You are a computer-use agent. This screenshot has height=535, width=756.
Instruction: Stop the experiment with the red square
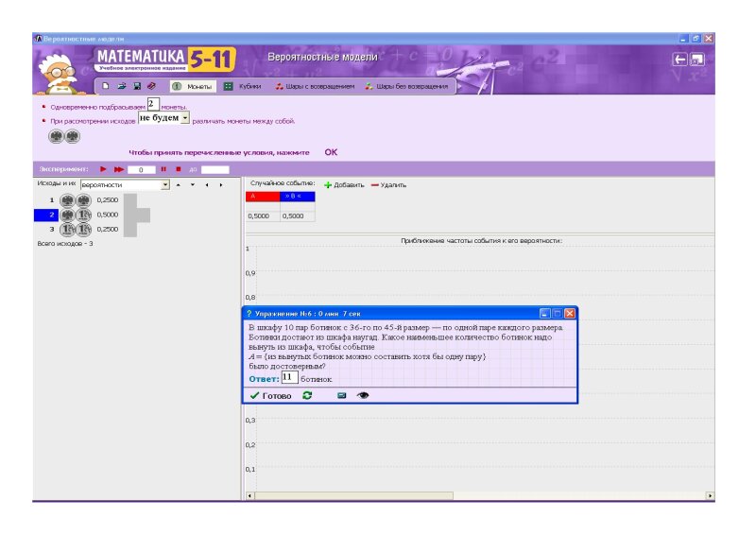tap(178, 169)
